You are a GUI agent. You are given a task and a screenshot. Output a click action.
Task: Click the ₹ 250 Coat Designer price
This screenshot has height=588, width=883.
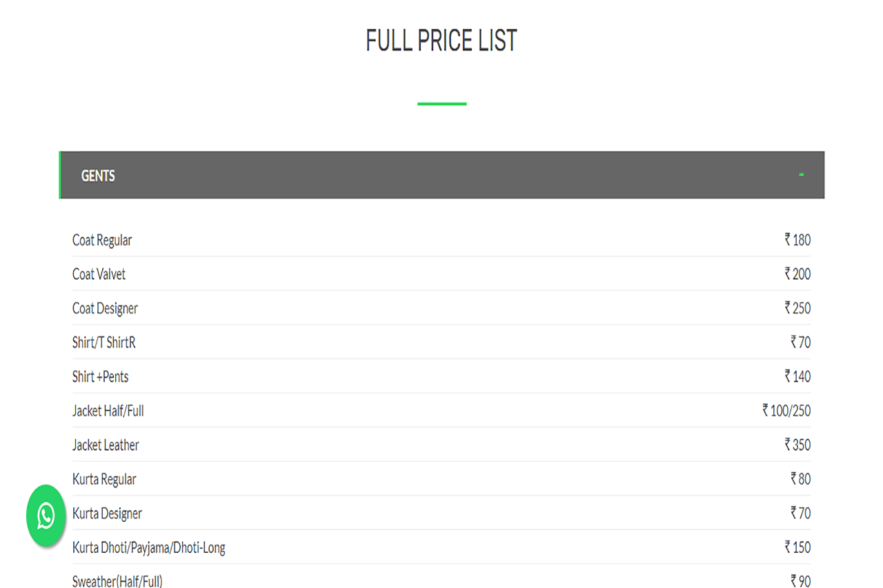[x=797, y=308]
